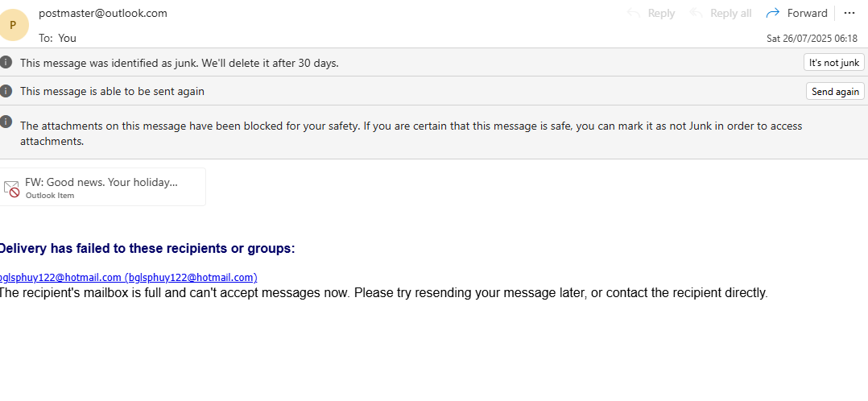
Task: Click the info icon beside the send again notice
Action: (x=6, y=91)
